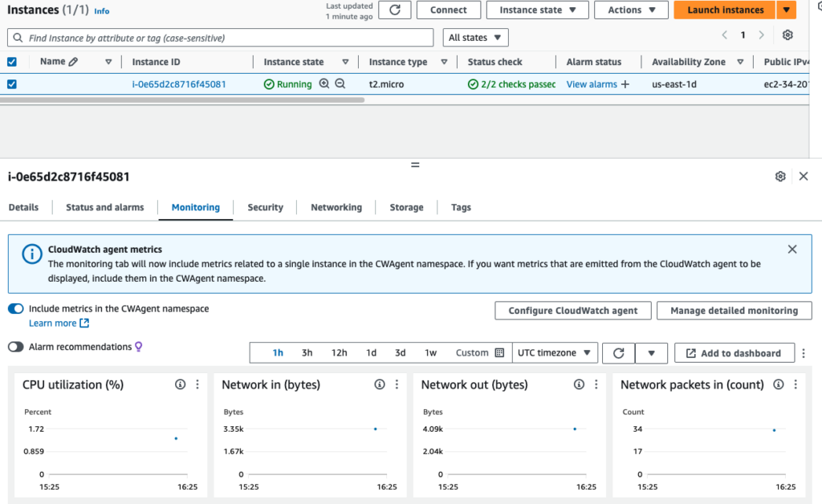This screenshot has height=504, width=822.
Task: Click the edit pencil next to Name
Action: (x=73, y=62)
